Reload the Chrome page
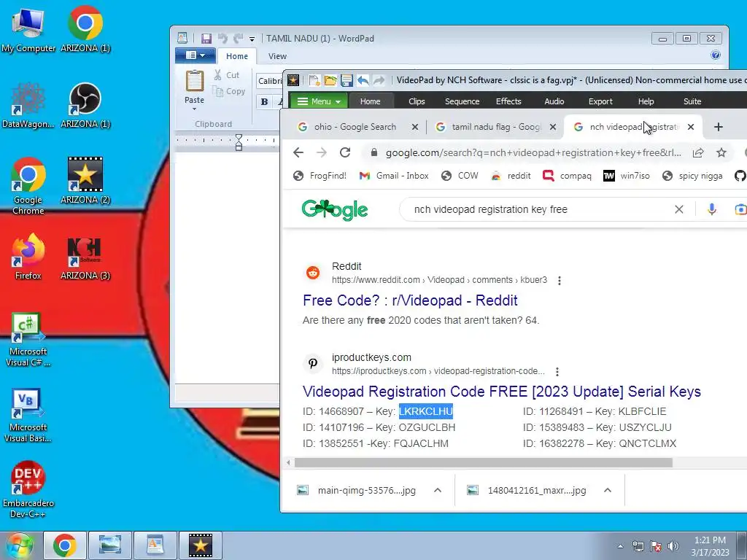 point(345,152)
